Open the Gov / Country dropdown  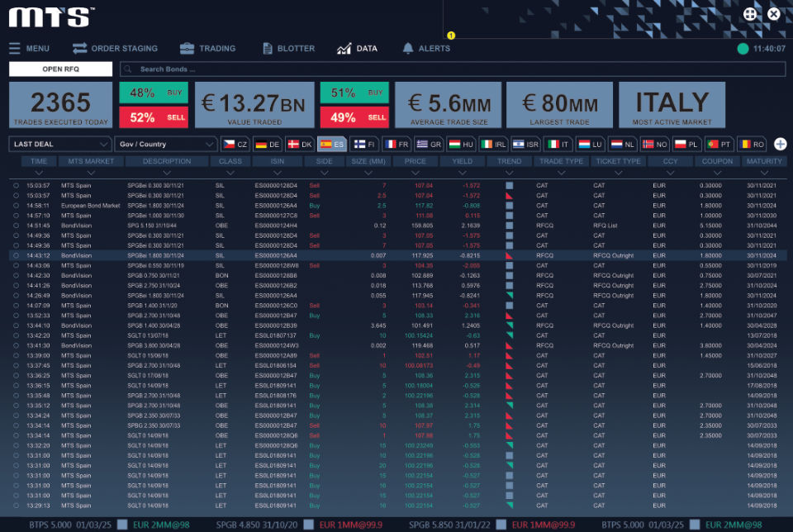[166, 144]
